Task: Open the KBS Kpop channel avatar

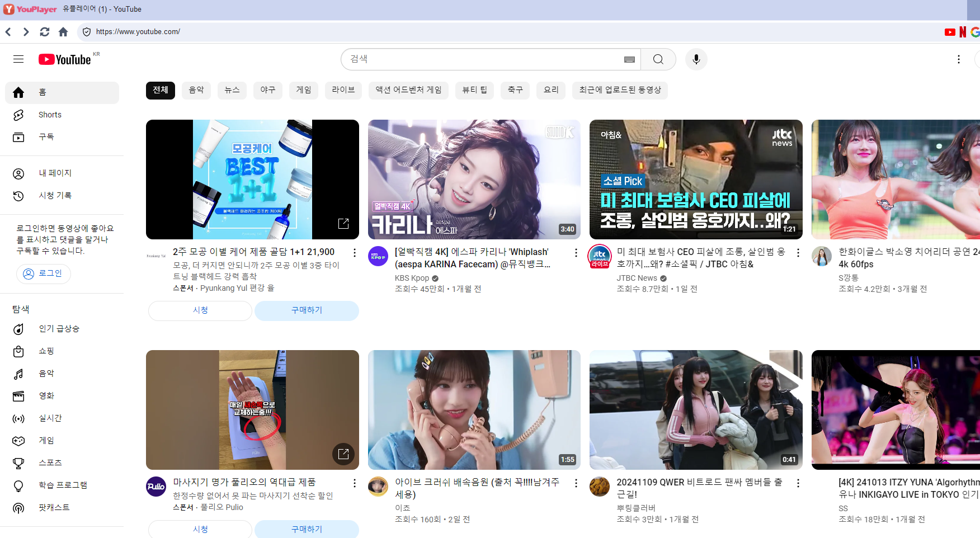Action: click(x=378, y=256)
